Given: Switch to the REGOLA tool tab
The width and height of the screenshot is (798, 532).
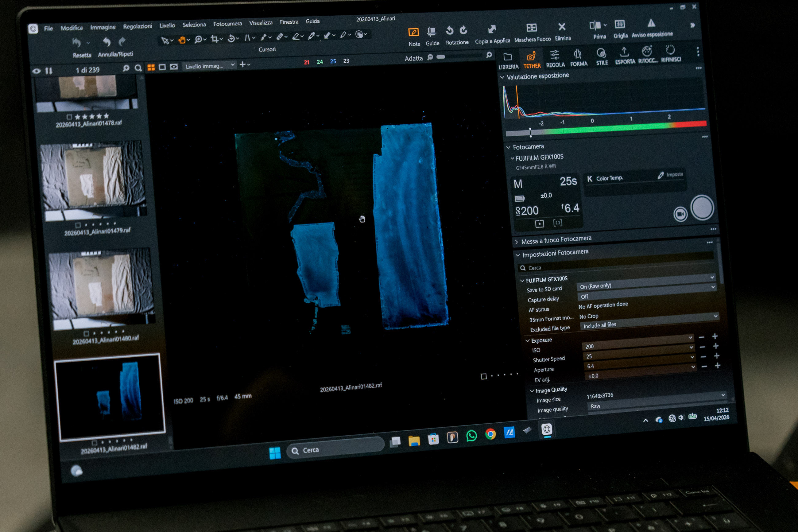Looking at the screenshot, I should (555, 59).
